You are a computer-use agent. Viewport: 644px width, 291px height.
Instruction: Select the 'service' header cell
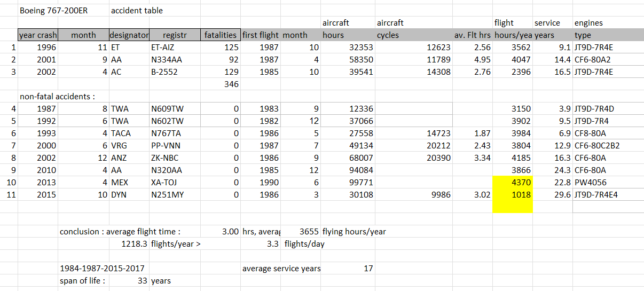(x=552, y=23)
